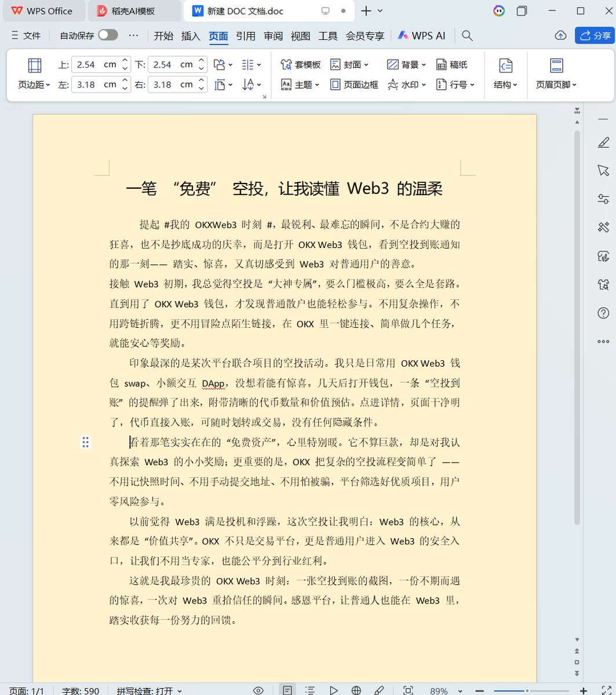Click the help question mark icon

pos(603,313)
